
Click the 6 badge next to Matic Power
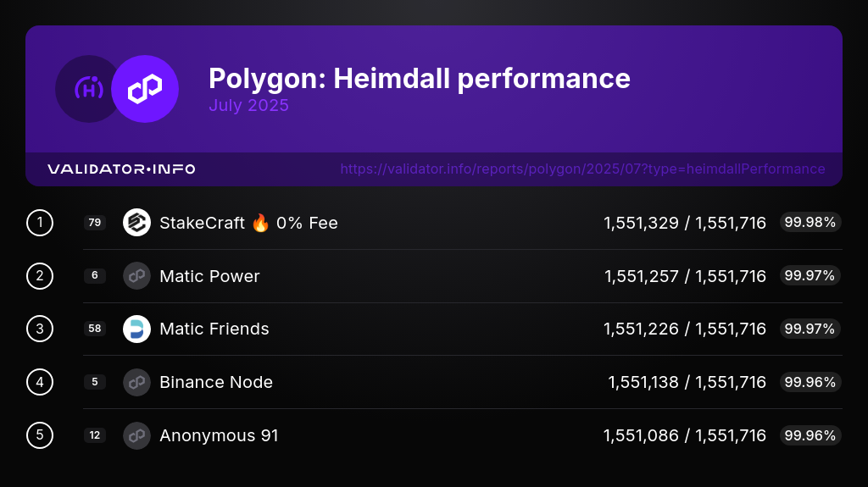[x=95, y=275]
